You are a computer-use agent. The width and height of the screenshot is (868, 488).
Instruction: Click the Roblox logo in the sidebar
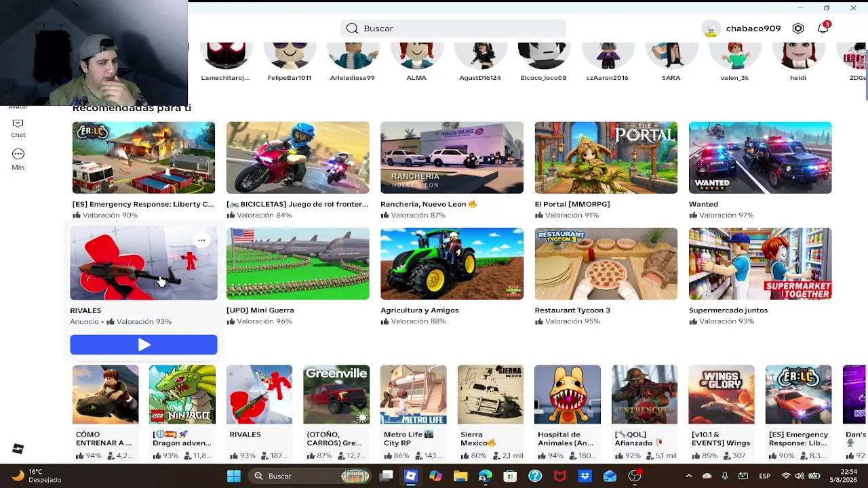pos(18,449)
